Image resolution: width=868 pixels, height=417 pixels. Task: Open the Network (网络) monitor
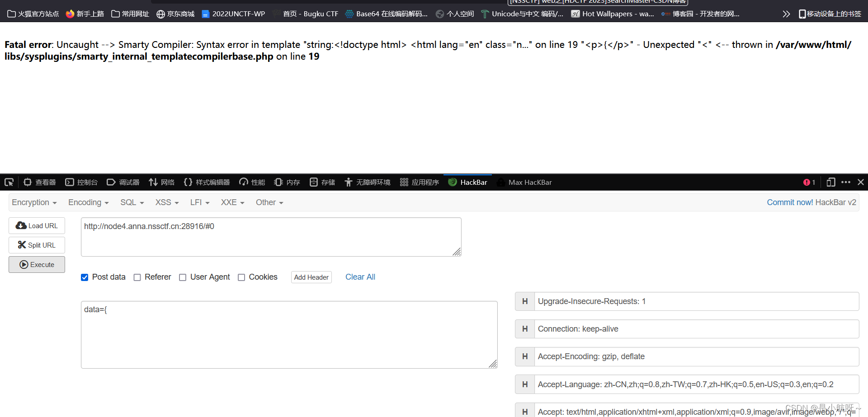161,182
